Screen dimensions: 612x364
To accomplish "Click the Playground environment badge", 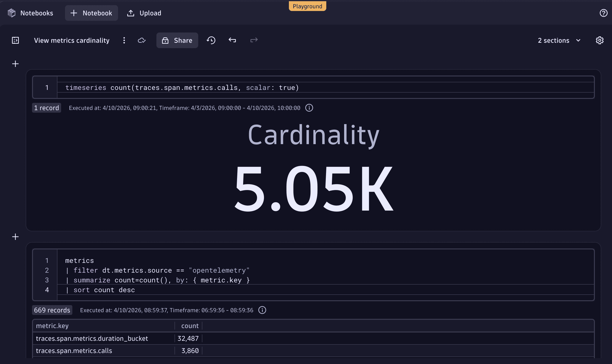I will click(x=307, y=6).
